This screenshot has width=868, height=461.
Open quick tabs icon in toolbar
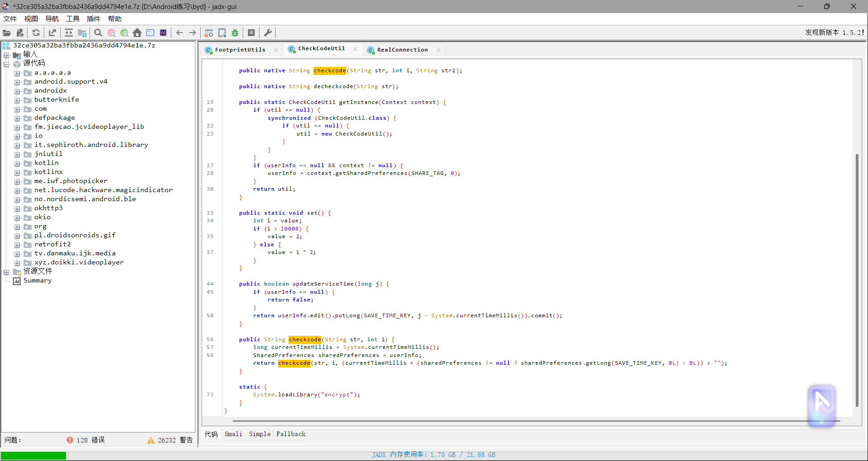point(222,33)
